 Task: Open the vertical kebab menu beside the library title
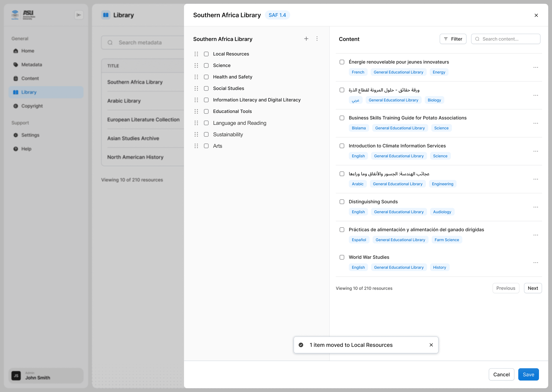[317, 39]
